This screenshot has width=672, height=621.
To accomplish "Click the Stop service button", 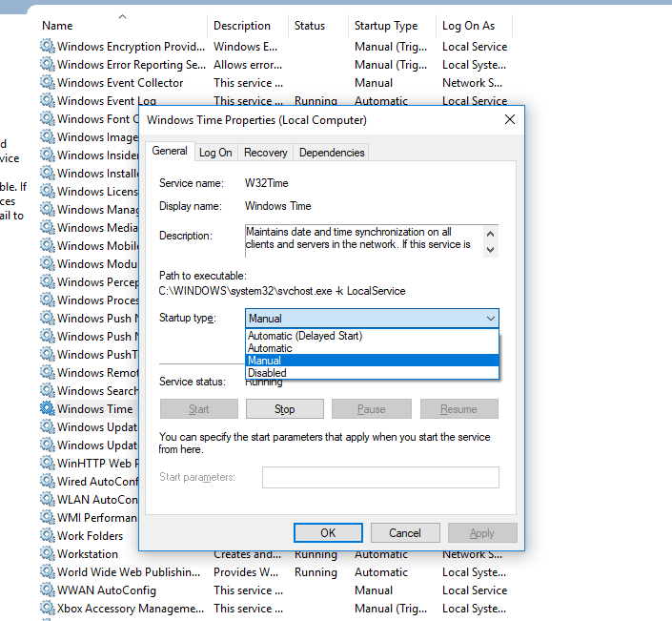I will pos(285,409).
